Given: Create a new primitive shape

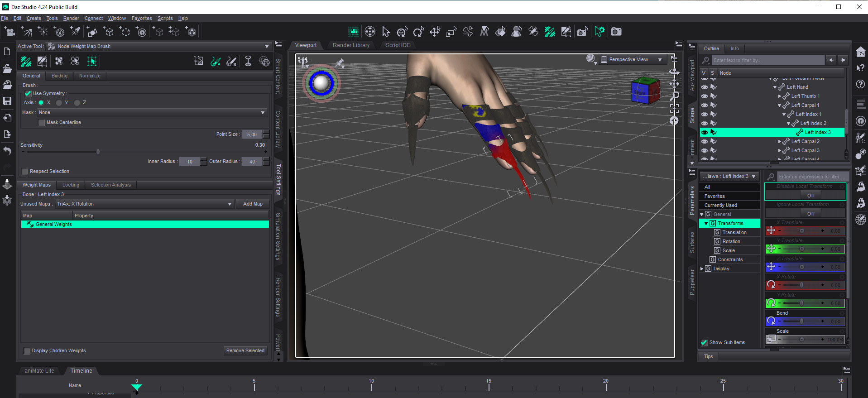Looking at the screenshot, I should pyautogui.click(x=92, y=32).
